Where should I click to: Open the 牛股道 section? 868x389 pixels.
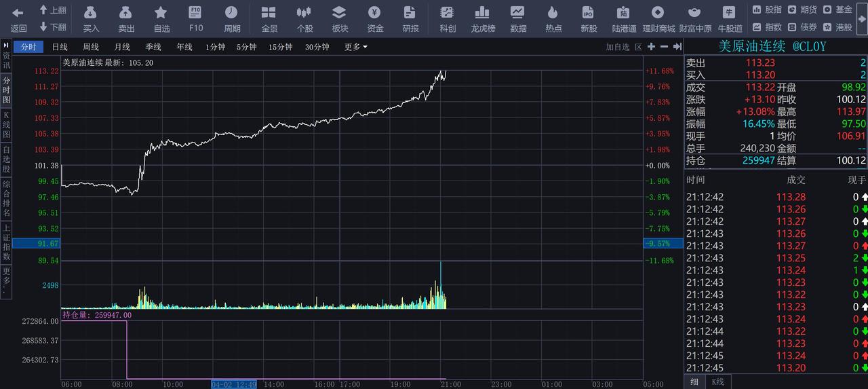point(729,19)
